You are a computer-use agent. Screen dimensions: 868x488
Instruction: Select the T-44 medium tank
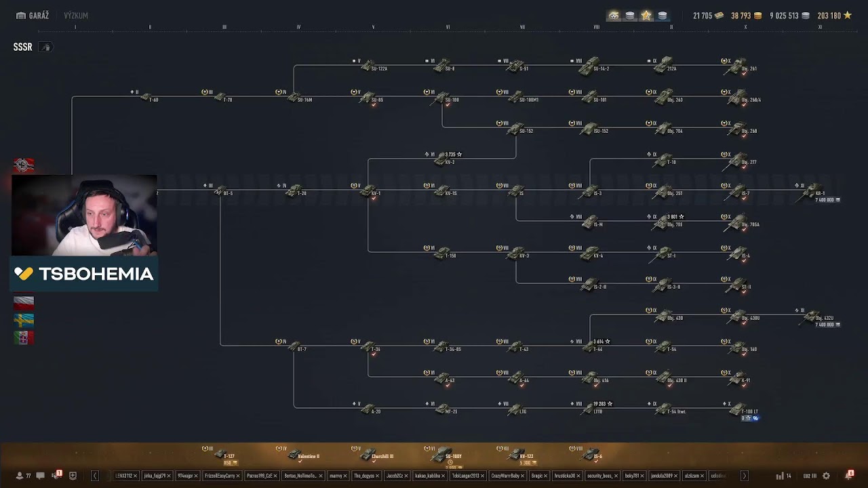click(x=591, y=347)
